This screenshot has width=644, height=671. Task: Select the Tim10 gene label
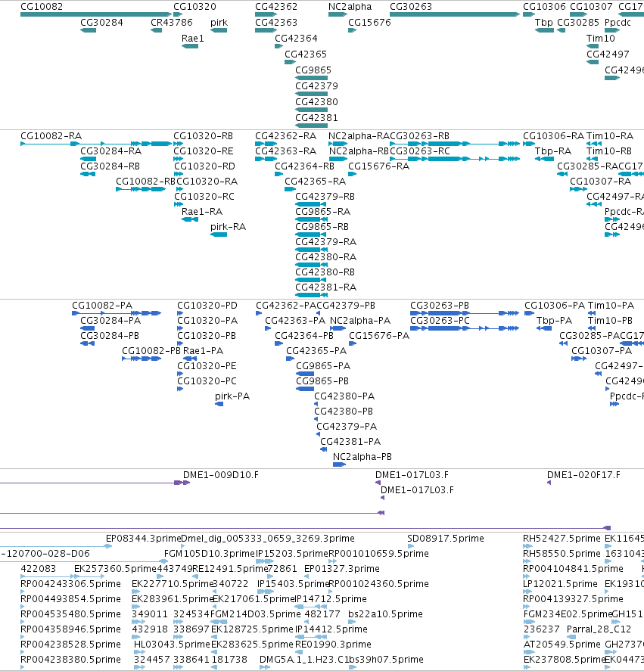click(601, 39)
